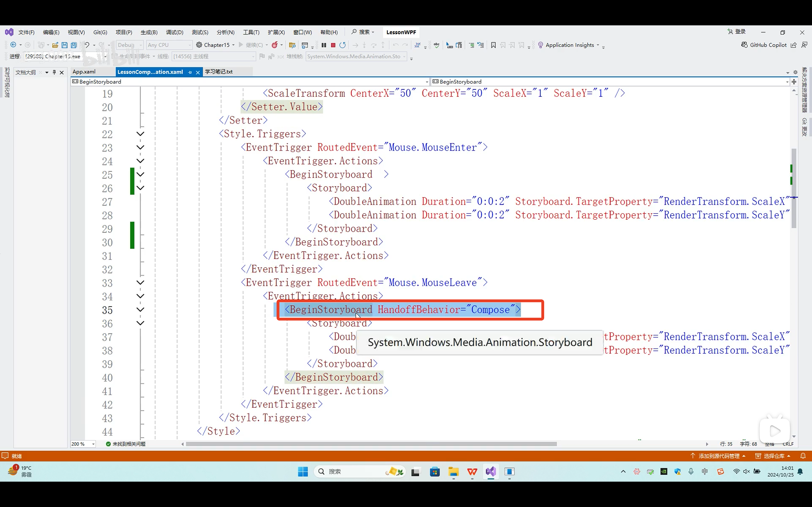This screenshot has height=507, width=812.
Task: Toggle bookmark using the bookmark icon
Action: tap(493, 45)
